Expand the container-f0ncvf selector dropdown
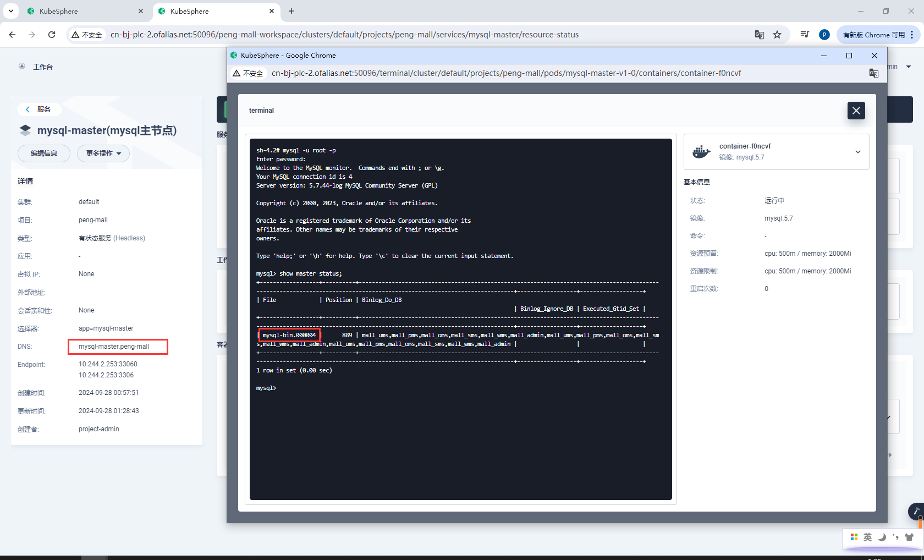This screenshot has height=560, width=924. coord(857,152)
